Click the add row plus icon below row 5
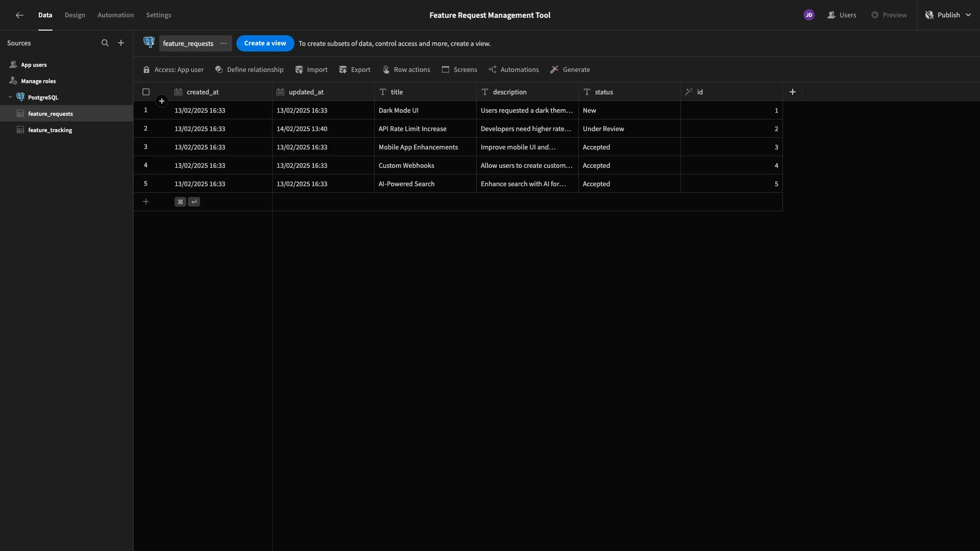The height and width of the screenshot is (551, 980). point(146,202)
